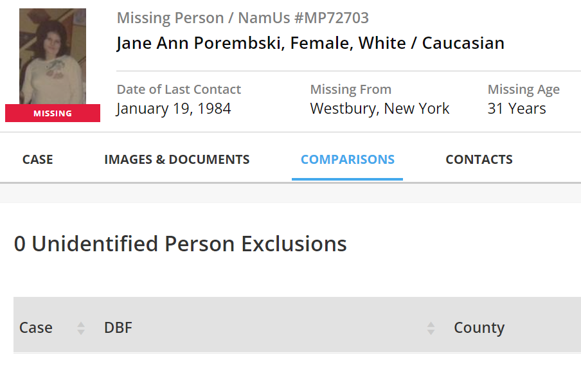Click the County column header
The height and width of the screenshot is (392, 581).
[479, 328]
